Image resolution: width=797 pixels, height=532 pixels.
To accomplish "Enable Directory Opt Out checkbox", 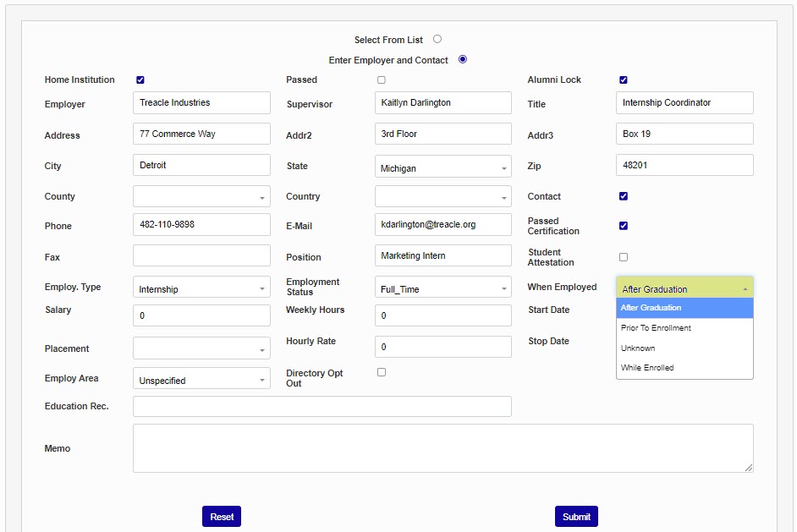I will (x=382, y=372).
